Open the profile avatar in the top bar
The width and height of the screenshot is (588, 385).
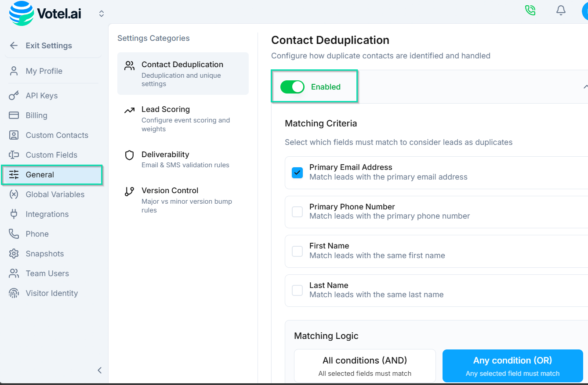pyautogui.click(x=586, y=10)
